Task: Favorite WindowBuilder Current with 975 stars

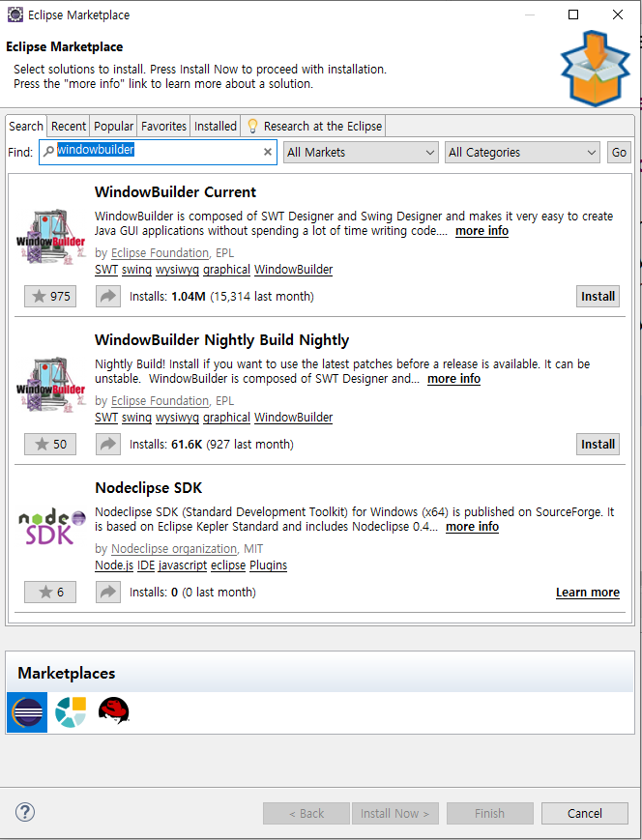Action: (50, 296)
